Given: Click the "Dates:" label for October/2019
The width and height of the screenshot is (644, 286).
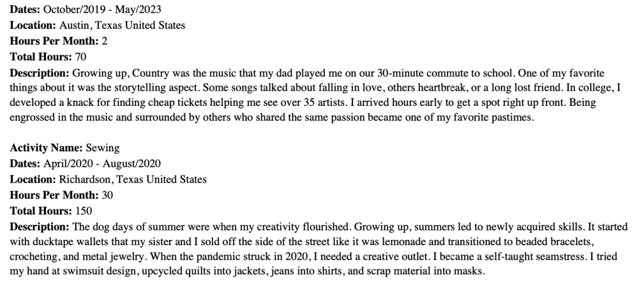Looking at the screenshot, I should (x=25, y=11).
